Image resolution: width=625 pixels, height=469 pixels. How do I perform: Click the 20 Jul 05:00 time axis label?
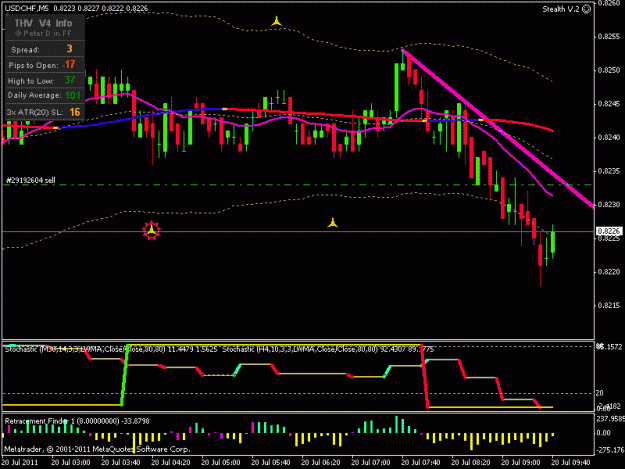tap(220, 463)
